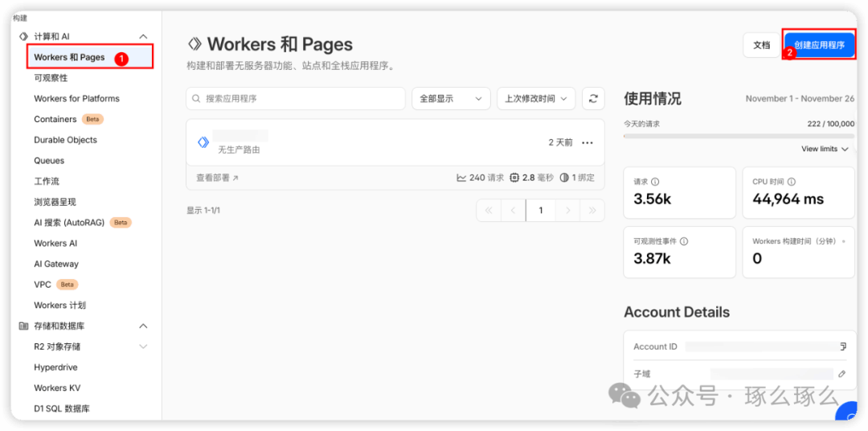Click the refresh icon beside the sort dropdown

coord(593,98)
